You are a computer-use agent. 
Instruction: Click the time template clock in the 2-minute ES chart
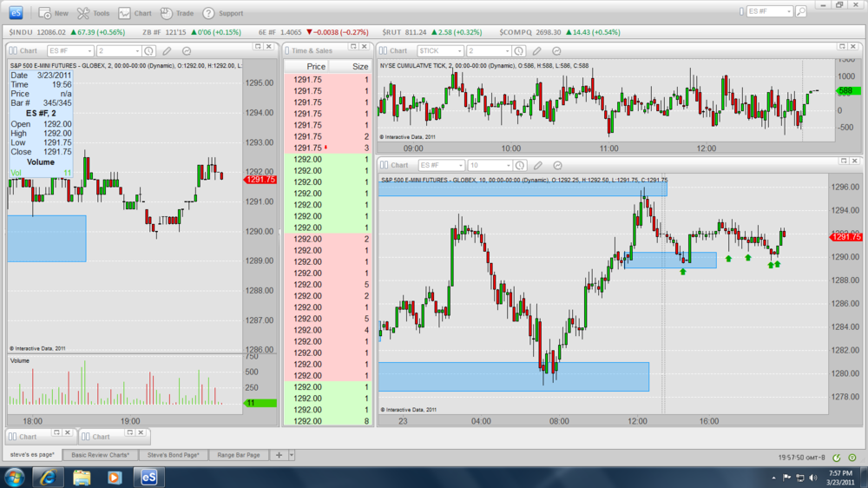149,51
